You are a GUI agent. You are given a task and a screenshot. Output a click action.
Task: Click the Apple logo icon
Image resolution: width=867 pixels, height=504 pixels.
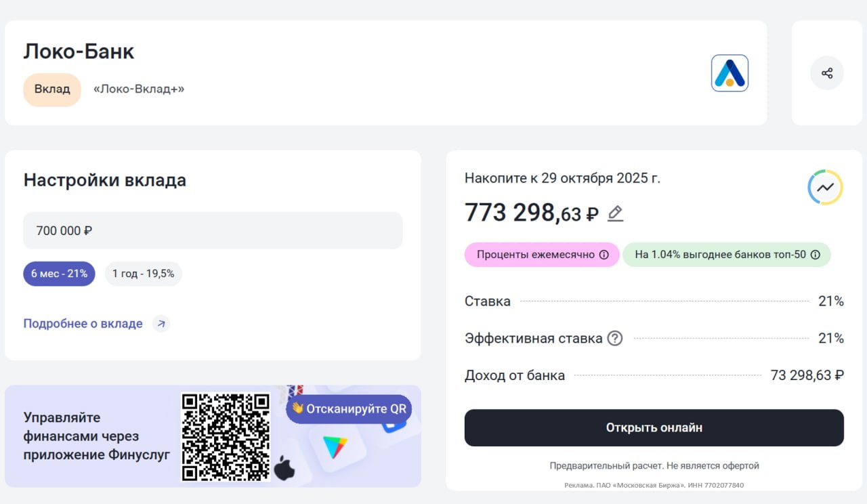(x=284, y=468)
